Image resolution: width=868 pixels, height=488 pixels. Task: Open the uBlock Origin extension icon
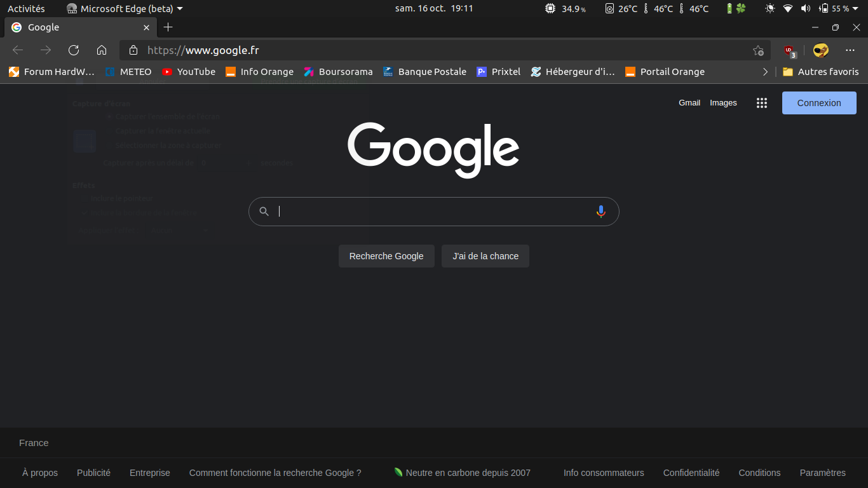789,50
